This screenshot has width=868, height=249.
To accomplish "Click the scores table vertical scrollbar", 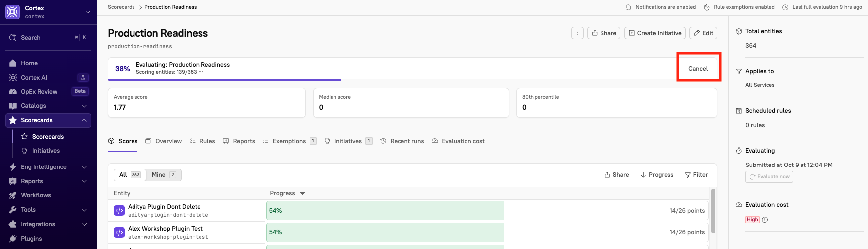I will [713, 211].
